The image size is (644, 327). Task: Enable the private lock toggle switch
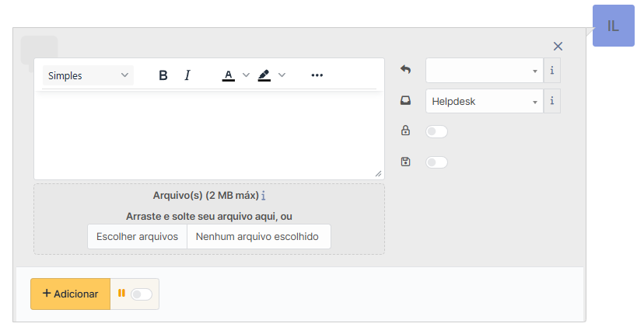436,132
